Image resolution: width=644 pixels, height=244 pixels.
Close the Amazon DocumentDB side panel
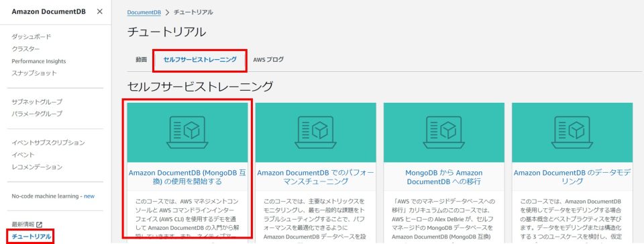pos(99,11)
